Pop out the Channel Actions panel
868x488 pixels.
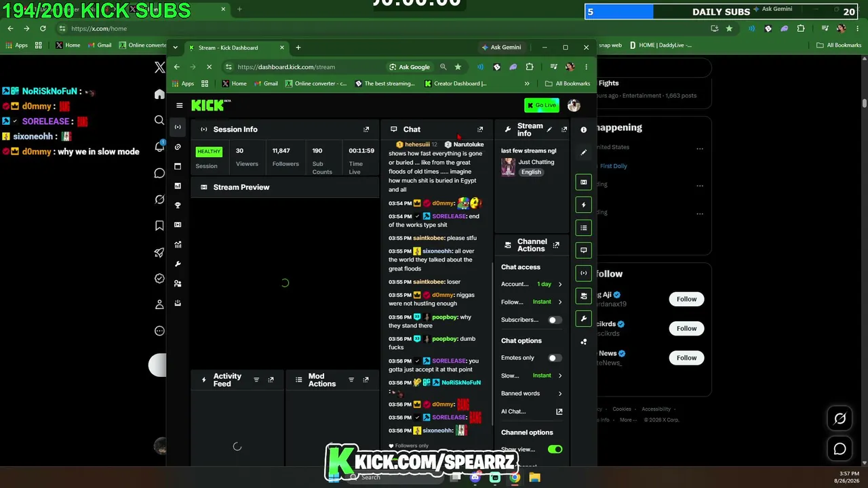556,245
